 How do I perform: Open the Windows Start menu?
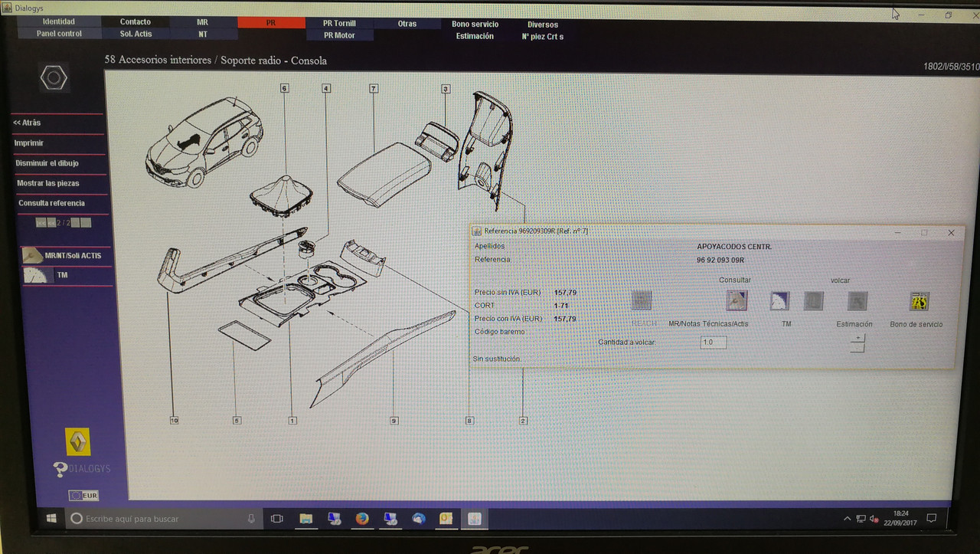pyautogui.click(x=51, y=519)
